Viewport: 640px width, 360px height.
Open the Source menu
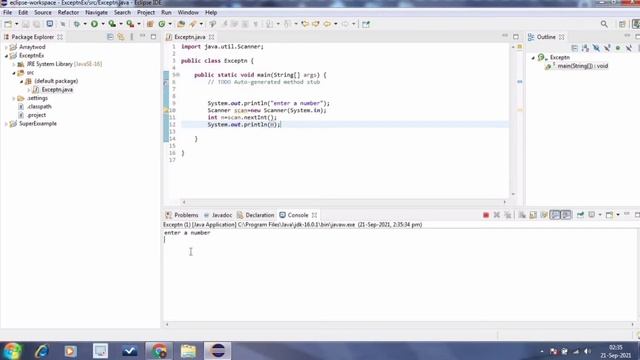coord(42,13)
